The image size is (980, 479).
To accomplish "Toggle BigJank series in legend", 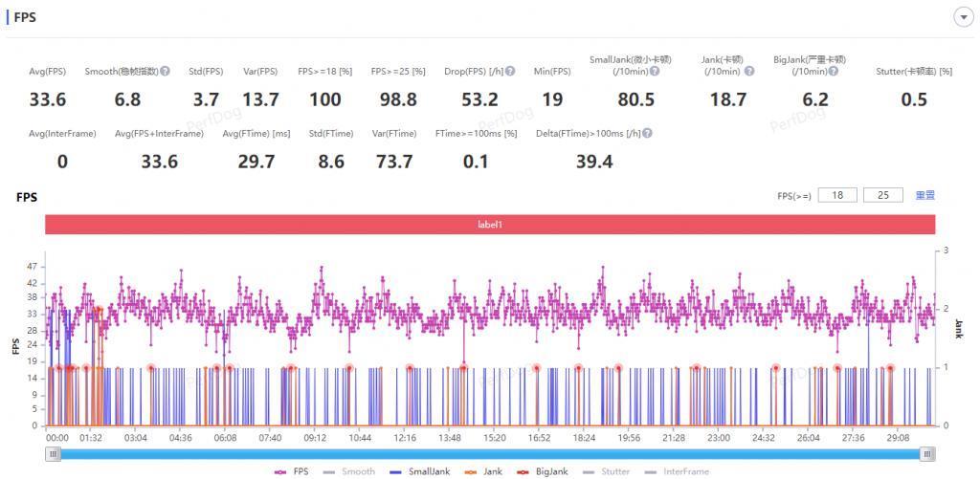I will click(542, 471).
